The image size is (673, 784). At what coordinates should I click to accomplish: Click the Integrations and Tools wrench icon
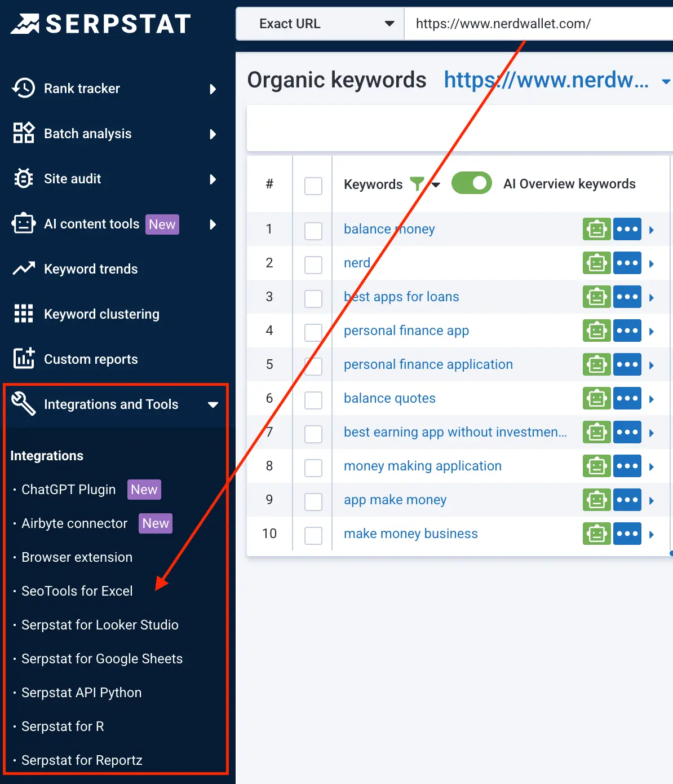tap(24, 404)
